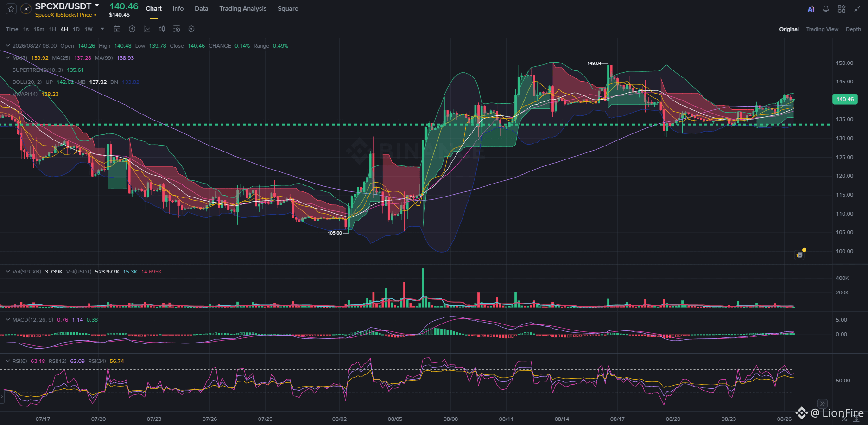Open the Square tab

(x=288, y=9)
